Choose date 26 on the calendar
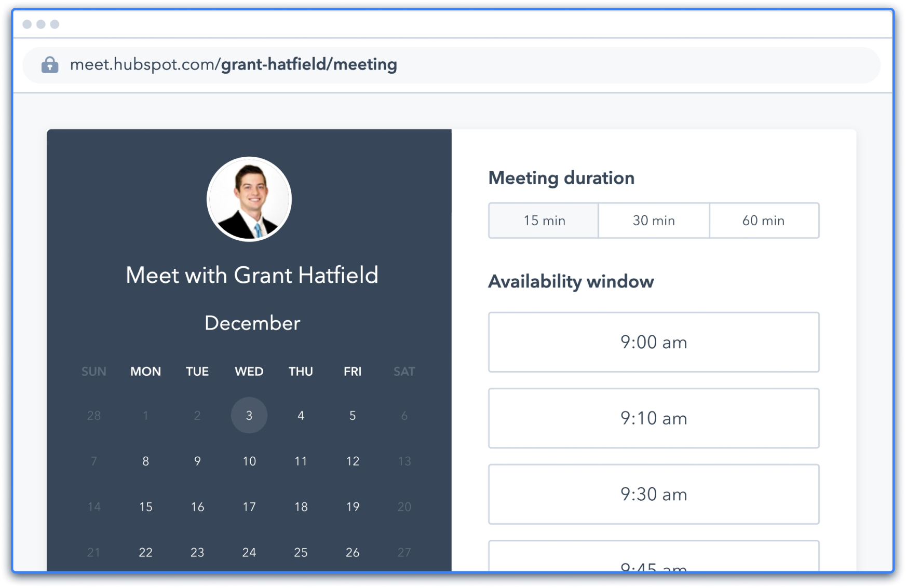Viewport: 906px width, 588px height. (353, 552)
